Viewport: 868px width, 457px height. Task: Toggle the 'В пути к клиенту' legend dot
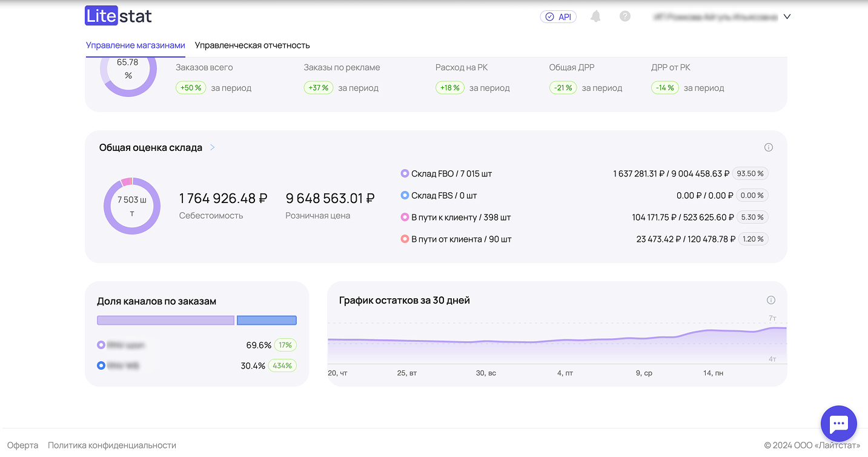(405, 217)
